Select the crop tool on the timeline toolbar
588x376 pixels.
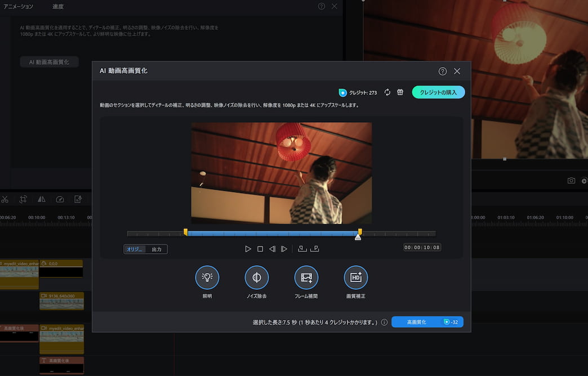[x=23, y=199]
